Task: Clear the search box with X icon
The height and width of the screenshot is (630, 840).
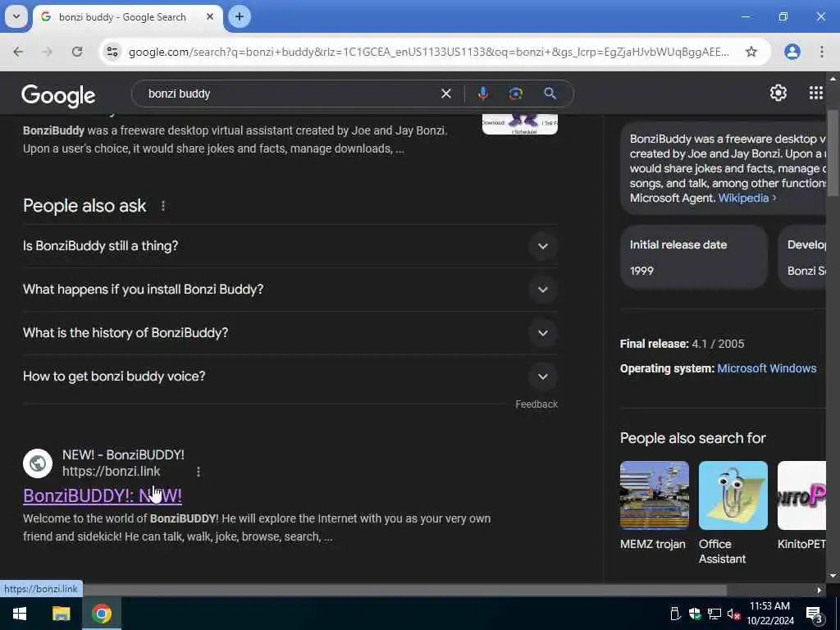Action: pyautogui.click(x=445, y=94)
